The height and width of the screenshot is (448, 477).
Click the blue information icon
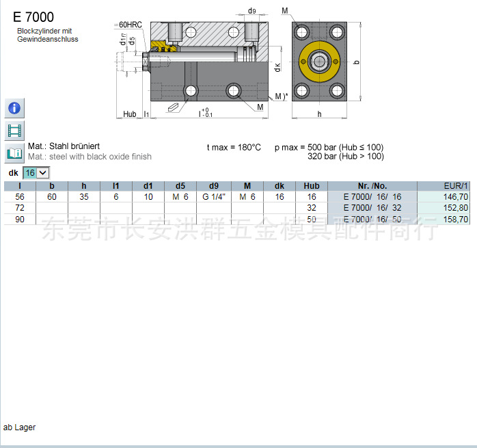14,108
